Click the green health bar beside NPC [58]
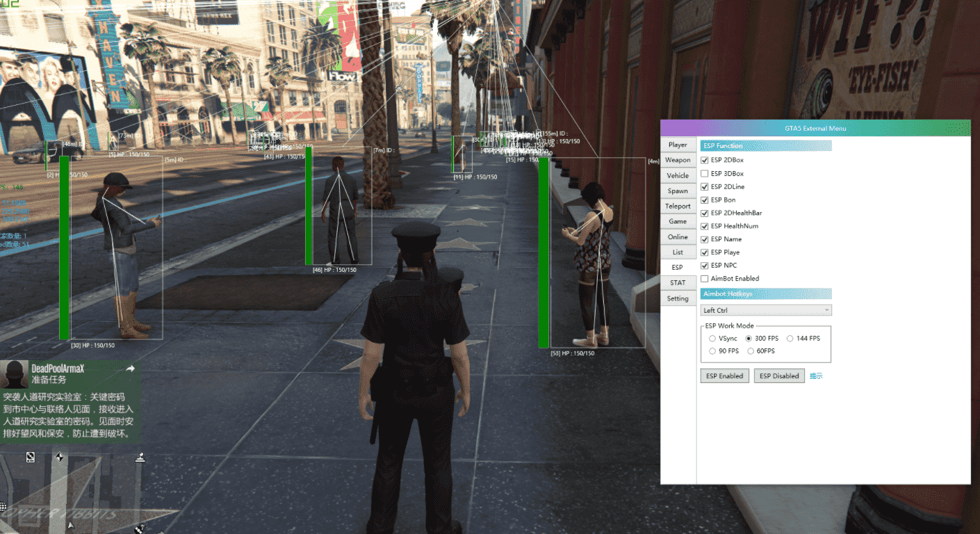The height and width of the screenshot is (534, 980). [x=544, y=252]
